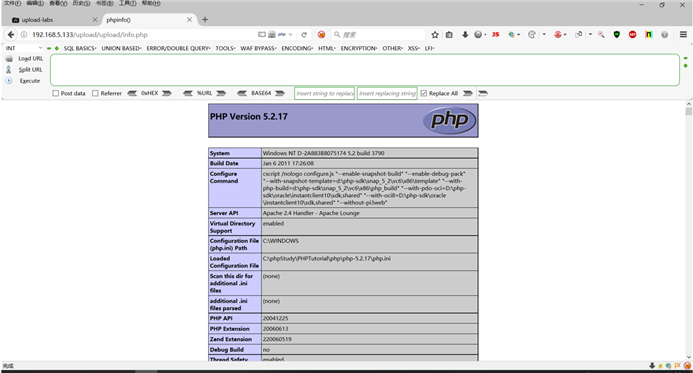Close the phpinfo() tab
This screenshot has height=373, width=693.
pos(189,20)
